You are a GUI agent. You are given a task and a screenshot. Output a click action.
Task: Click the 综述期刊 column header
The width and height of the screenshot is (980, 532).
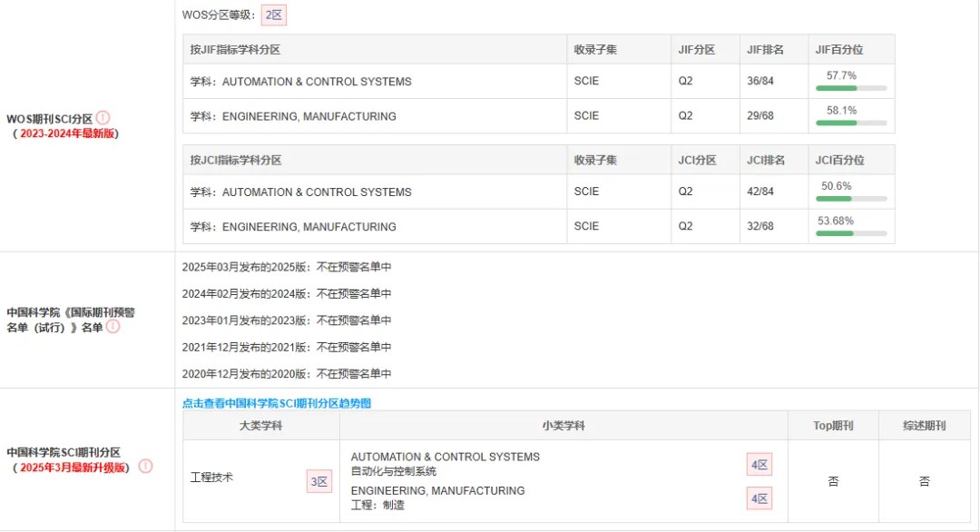pyautogui.click(x=925, y=426)
